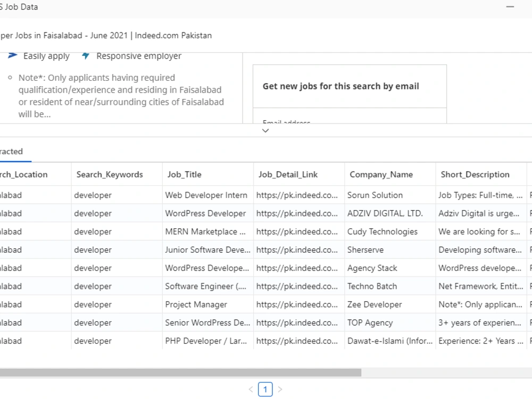Click the Easily apply arrow icon
Viewport: 532px width, 399px height.
click(13, 55)
